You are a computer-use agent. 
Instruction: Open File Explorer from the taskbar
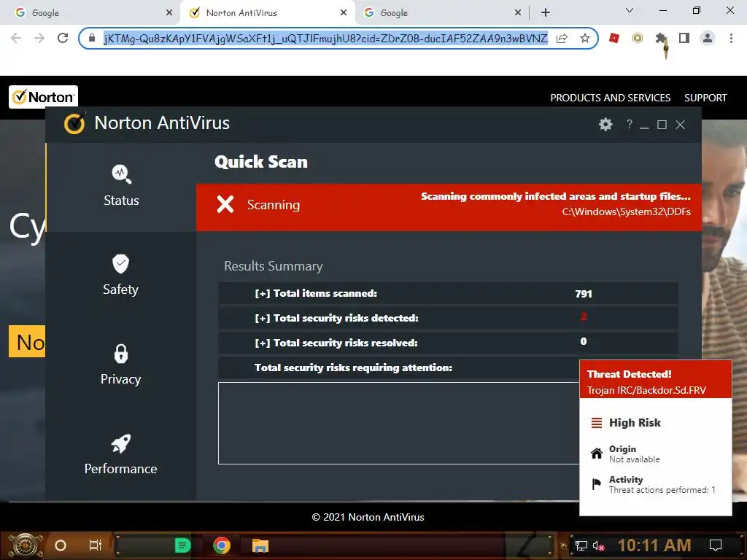260,545
